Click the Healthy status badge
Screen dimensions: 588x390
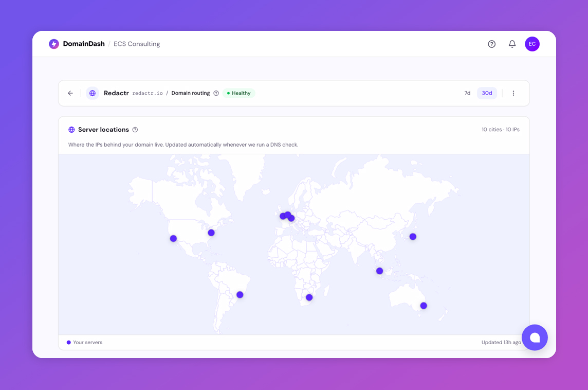[239, 93]
